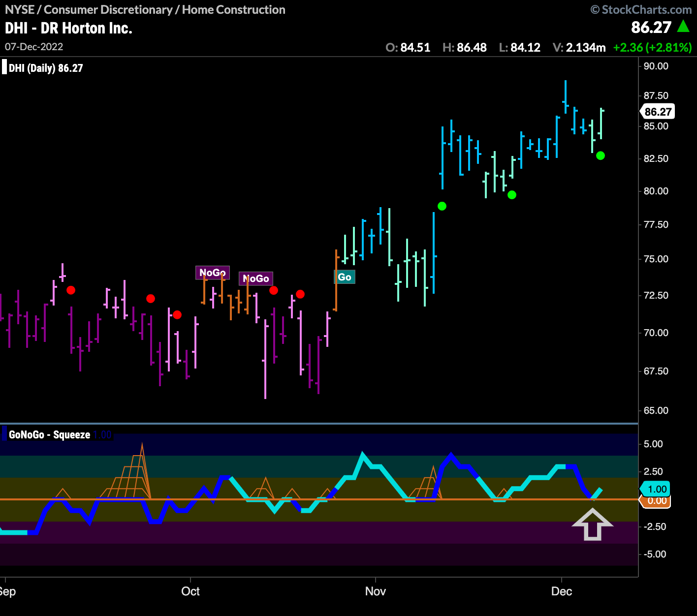697x616 pixels.
Task: Click the date '07-Dec-2022'
Action: [34, 47]
